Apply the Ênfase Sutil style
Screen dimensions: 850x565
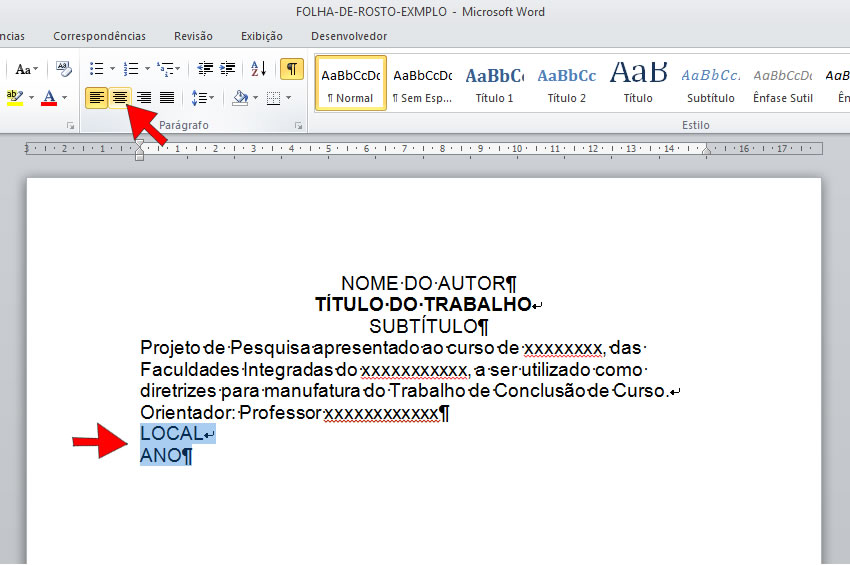click(783, 83)
